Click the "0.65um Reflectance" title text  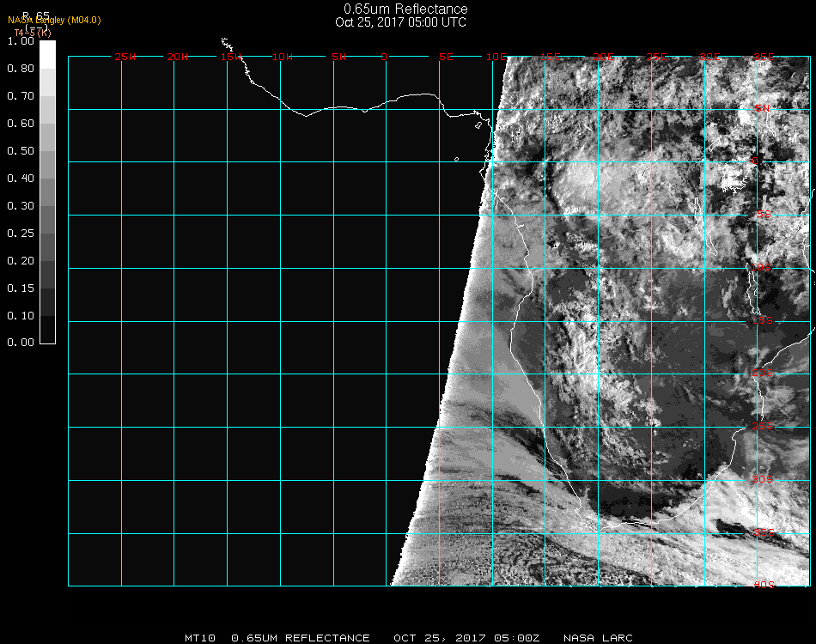(x=405, y=9)
